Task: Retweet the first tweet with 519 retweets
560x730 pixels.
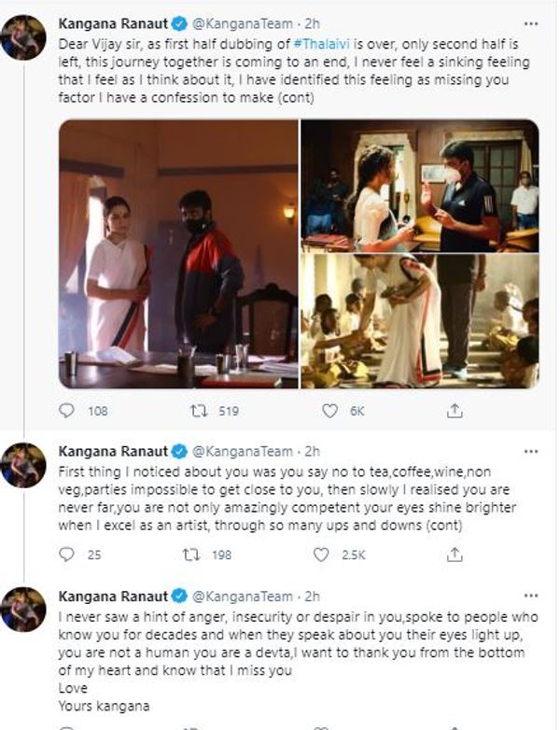Action: click(x=197, y=411)
